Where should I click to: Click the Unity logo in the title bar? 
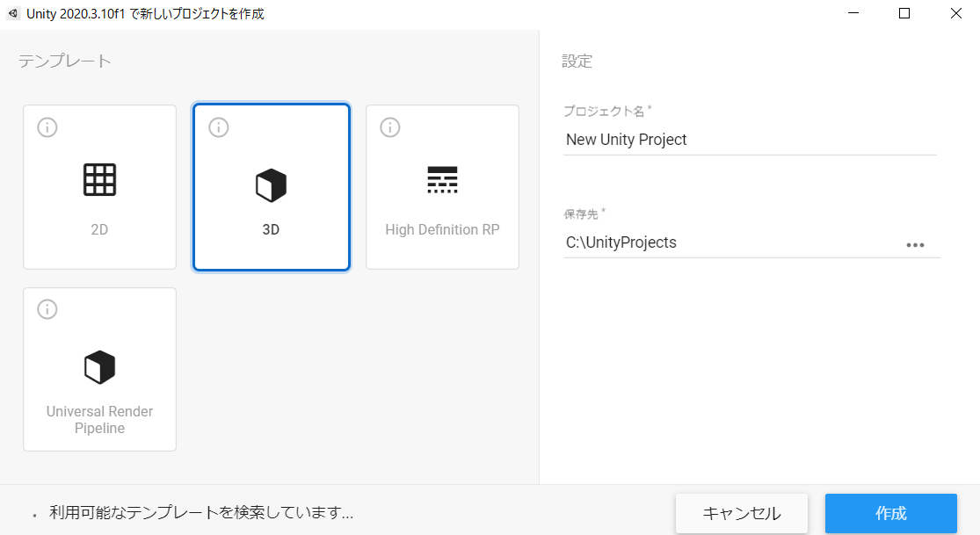click(x=11, y=13)
